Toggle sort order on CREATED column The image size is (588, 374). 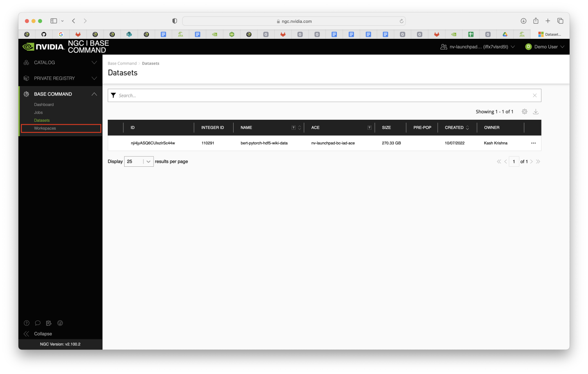click(468, 128)
